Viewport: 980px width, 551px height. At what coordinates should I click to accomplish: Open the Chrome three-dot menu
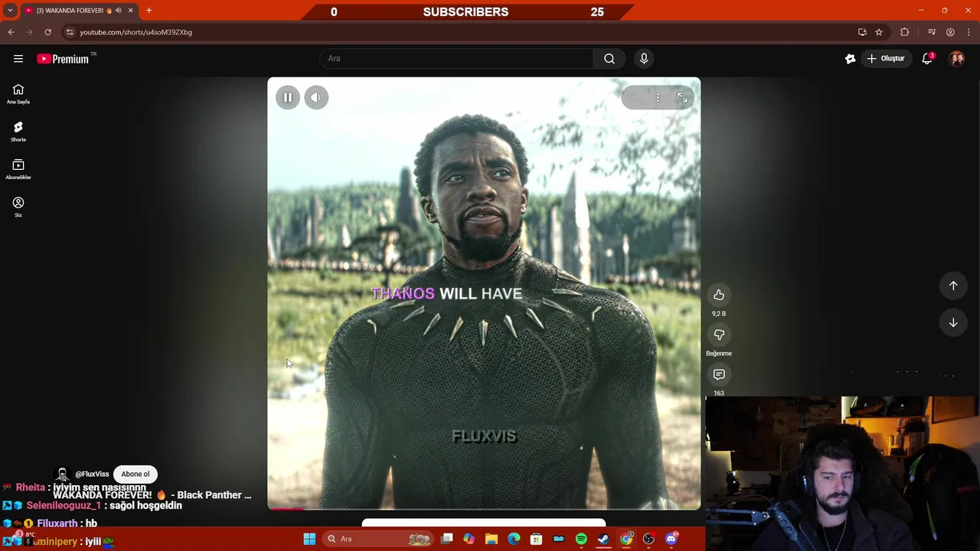(969, 32)
